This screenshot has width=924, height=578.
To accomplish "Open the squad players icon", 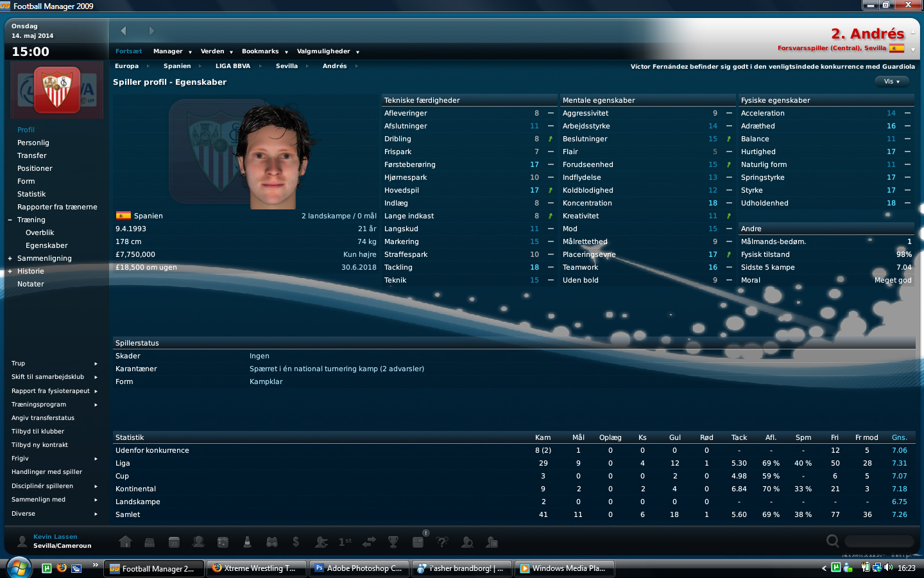I will [198, 542].
